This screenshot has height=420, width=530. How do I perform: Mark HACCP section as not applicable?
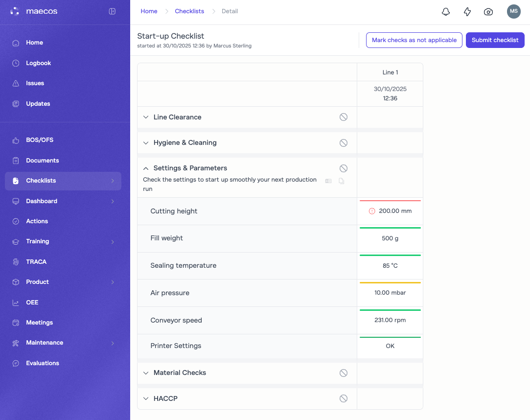pos(344,398)
